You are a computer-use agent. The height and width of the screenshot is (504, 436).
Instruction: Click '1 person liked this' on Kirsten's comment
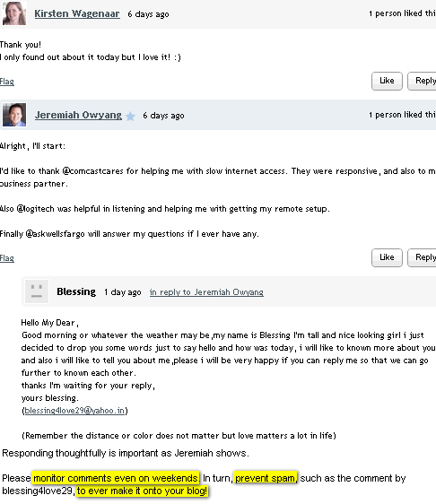coord(402,13)
